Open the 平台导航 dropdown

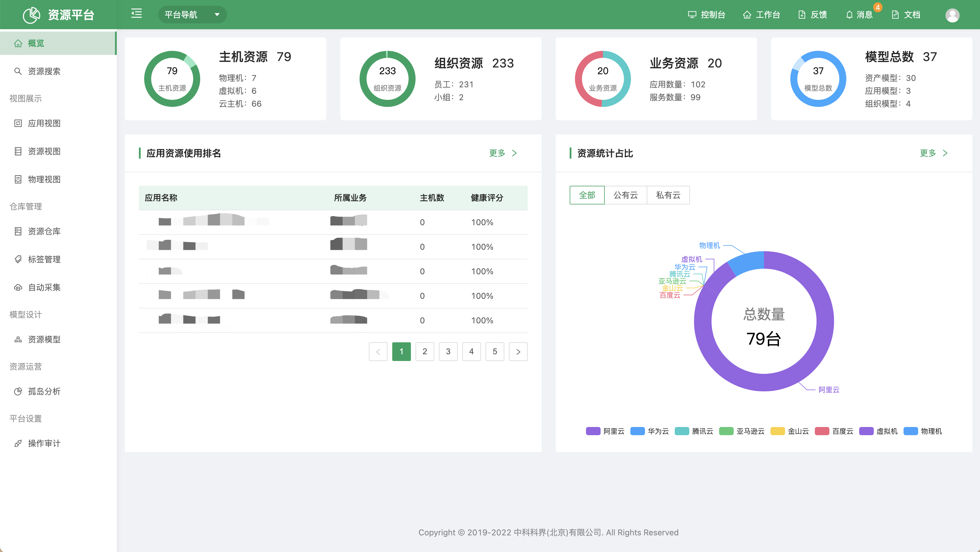(x=192, y=15)
